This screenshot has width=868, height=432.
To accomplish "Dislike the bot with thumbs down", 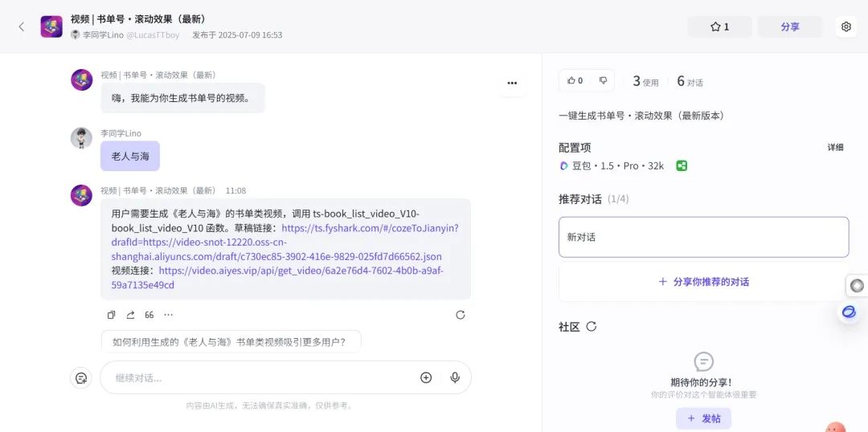I will 604,81.
